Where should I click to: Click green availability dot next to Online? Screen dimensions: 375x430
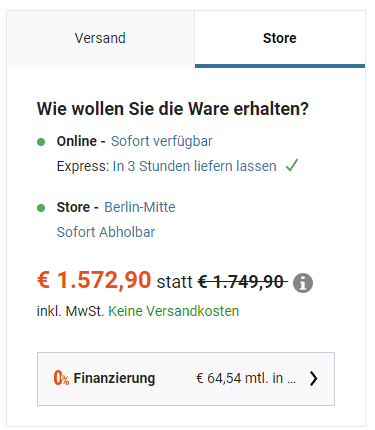pos(41,142)
